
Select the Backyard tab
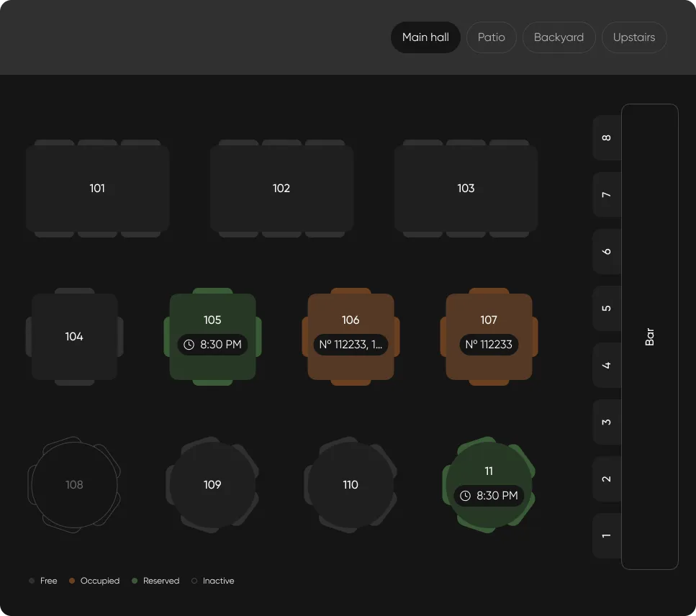tap(559, 37)
